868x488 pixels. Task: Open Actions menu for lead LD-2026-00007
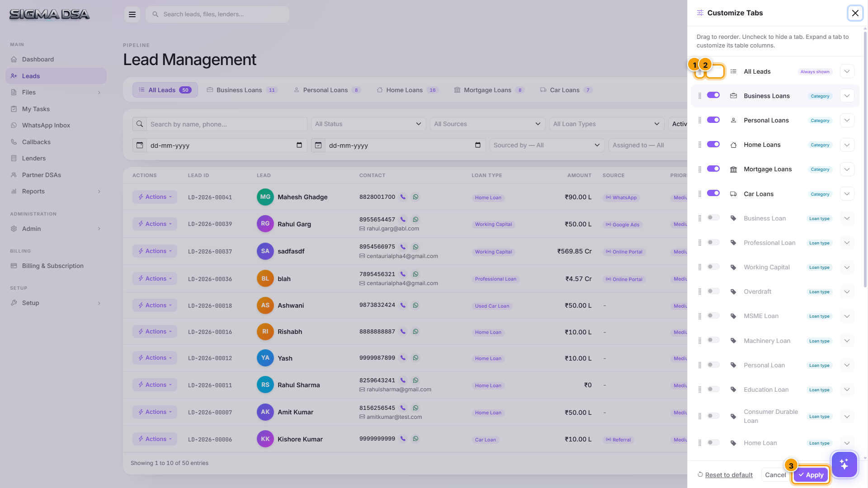[155, 412]
